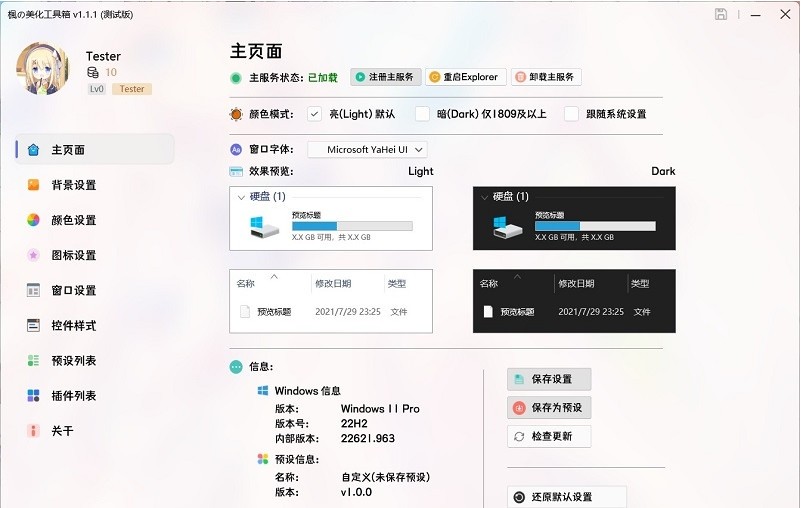Click 名称 column header in Light preview

point(246,283)
